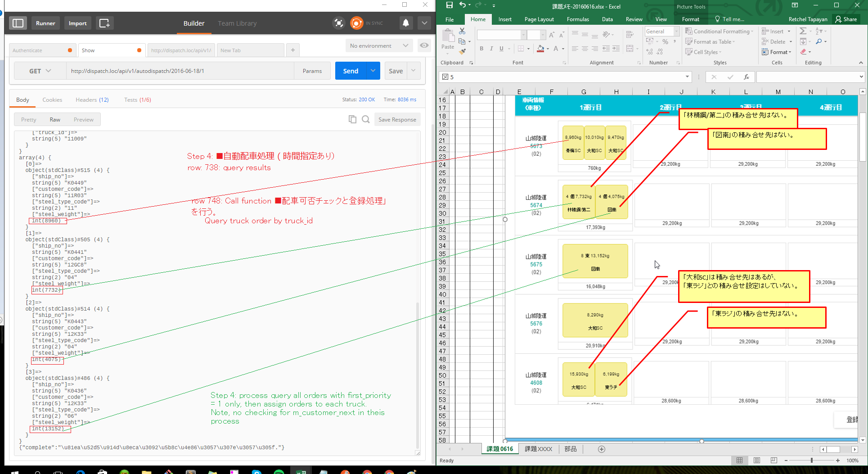The image size is (868, 474).
Task: Open Postman notifications bell
Action: click(406, 23)
